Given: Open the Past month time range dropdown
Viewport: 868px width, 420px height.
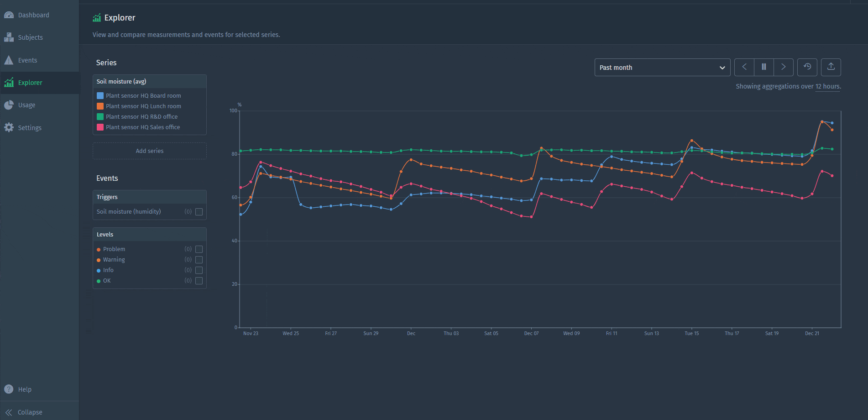Looking at the screenshot, I should pyautogui.click(x=662, y=67).
